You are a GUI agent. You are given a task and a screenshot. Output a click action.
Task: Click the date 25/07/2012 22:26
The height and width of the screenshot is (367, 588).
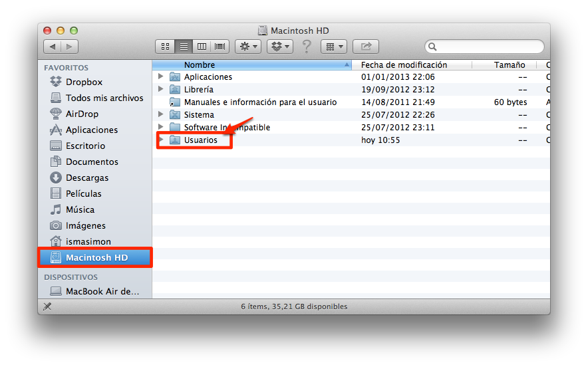[398, 115]
